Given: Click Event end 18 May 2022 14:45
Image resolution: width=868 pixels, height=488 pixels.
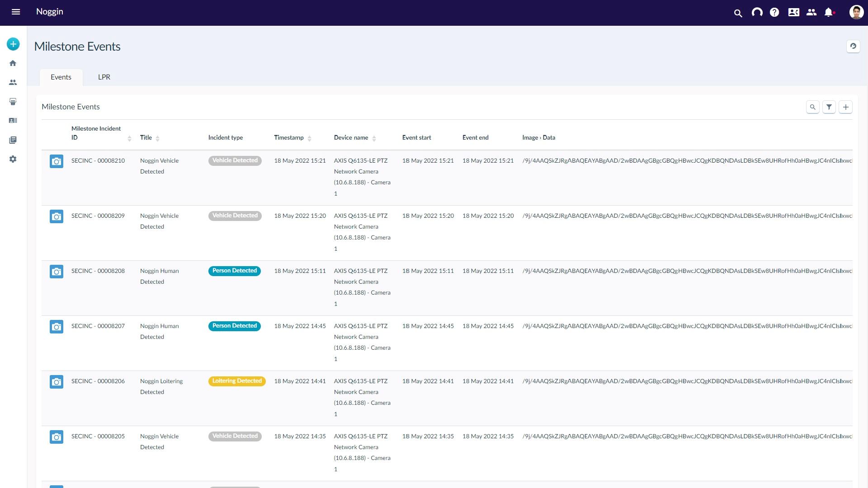Looking at the screenshot, I should pos(488,326).
